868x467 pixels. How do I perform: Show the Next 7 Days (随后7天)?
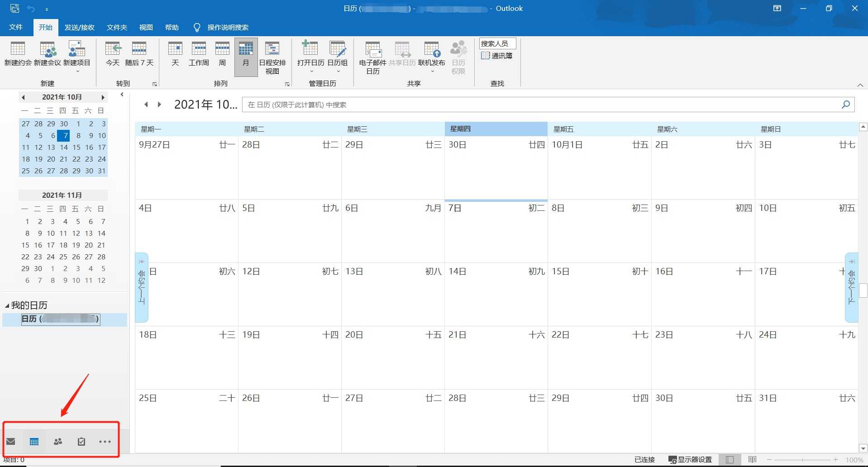(139, 54)
